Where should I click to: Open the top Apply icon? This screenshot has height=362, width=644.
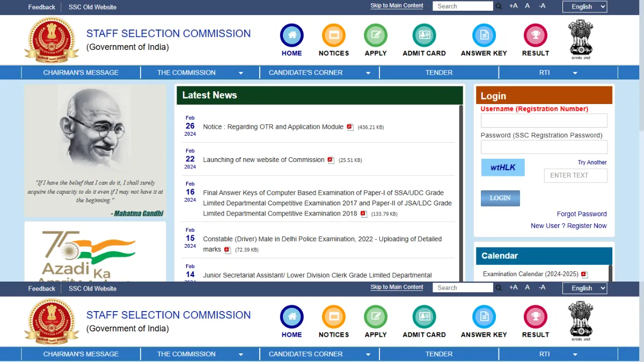point(376,35)
